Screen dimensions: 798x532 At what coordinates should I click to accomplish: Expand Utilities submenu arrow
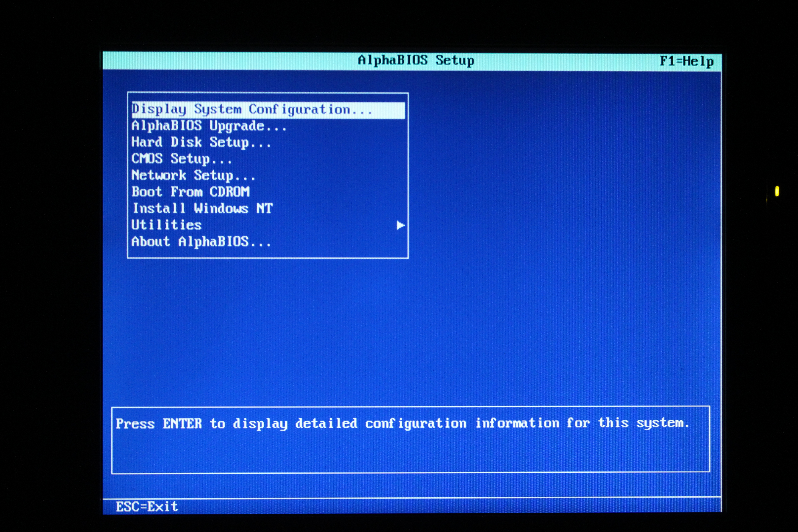click(400, 225)
